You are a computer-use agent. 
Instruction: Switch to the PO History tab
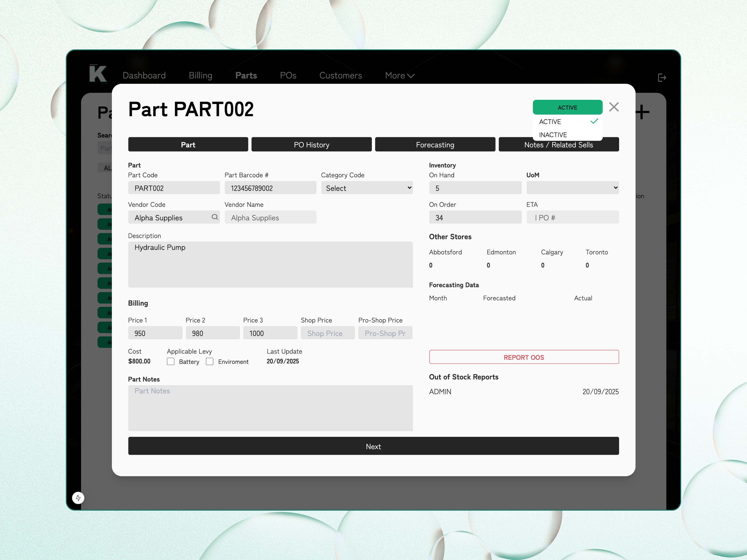[x=311, y=145]
